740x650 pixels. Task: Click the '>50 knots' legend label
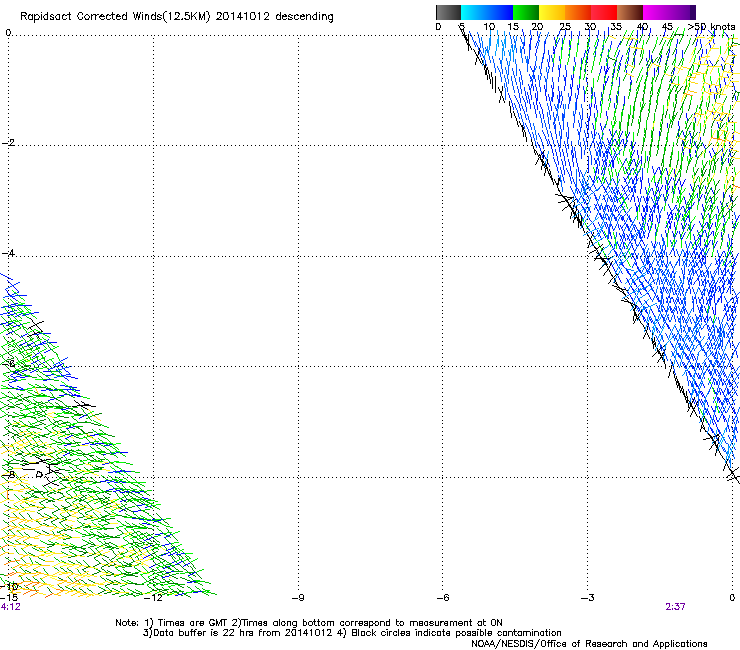click(x=711, y=27)
